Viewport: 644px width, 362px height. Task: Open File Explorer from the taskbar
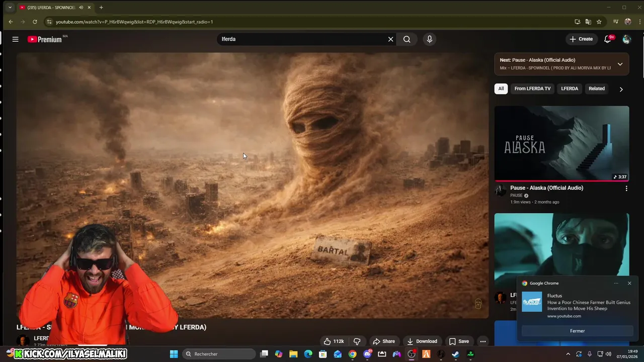[293, 354]
